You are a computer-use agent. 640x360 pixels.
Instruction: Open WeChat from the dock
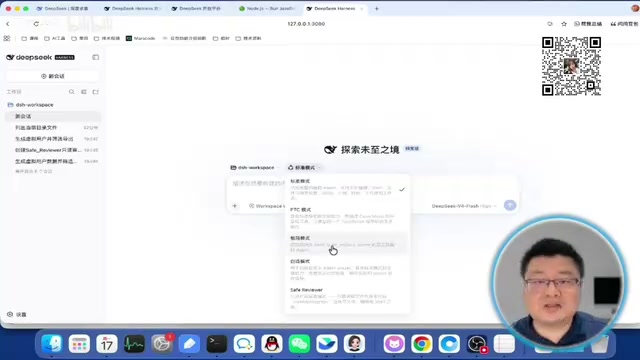(299, 344)
